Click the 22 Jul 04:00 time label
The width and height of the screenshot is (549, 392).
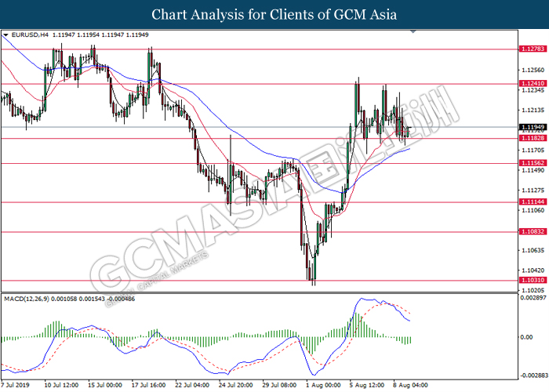192,385
